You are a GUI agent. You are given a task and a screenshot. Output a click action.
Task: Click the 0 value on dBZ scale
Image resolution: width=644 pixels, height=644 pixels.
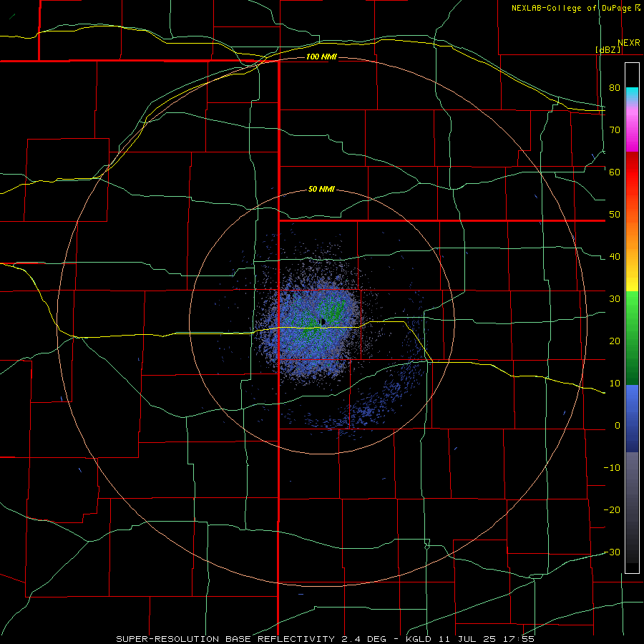pos(618,426)
